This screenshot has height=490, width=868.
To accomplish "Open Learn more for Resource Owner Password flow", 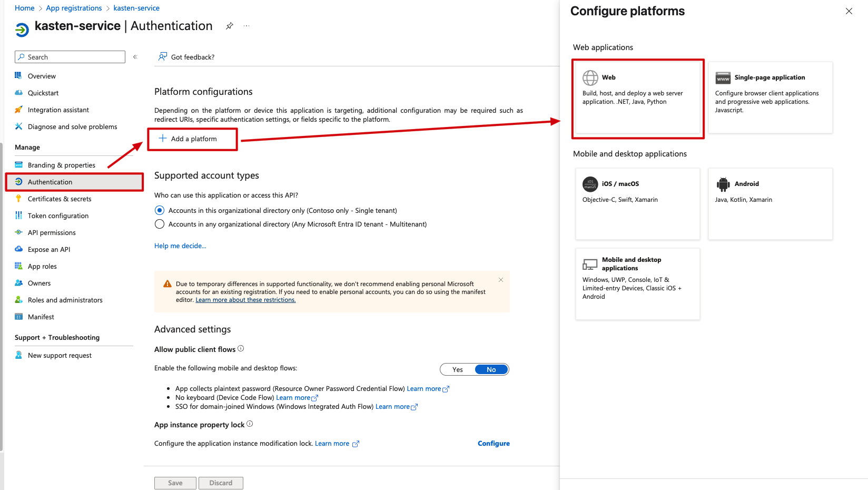I will [428, 389].
